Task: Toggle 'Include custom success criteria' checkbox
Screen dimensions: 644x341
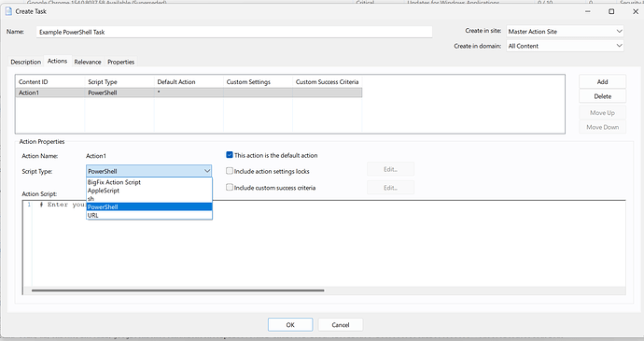Action: tap(230, 187)
